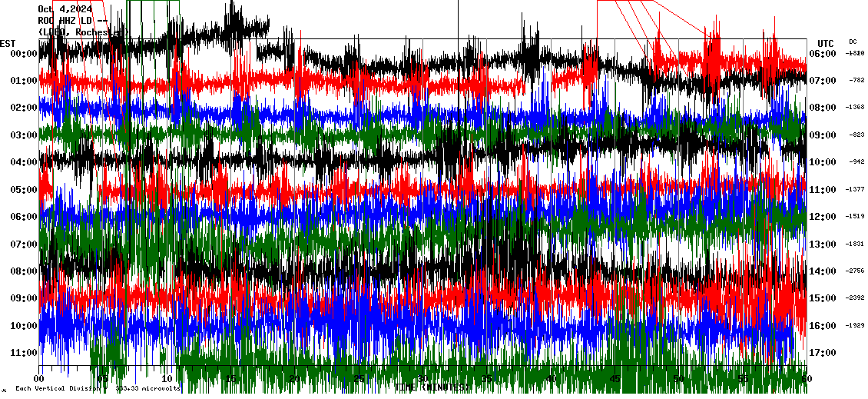Click the UTC axis header
The image size is (868, 399).
tap(825, 43)
